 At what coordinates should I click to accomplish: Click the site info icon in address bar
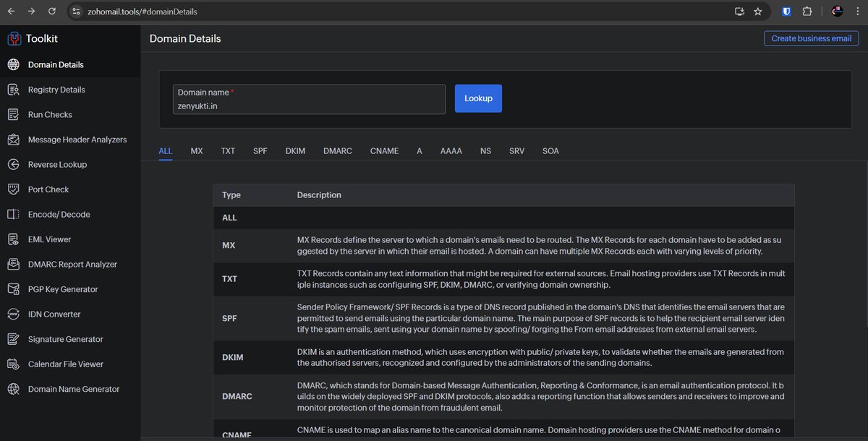77,12
